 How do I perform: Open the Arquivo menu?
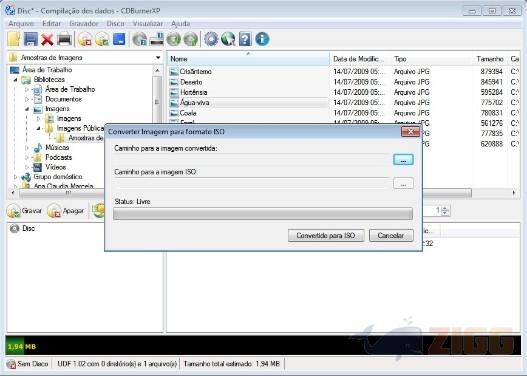click(x=21, y=24)
